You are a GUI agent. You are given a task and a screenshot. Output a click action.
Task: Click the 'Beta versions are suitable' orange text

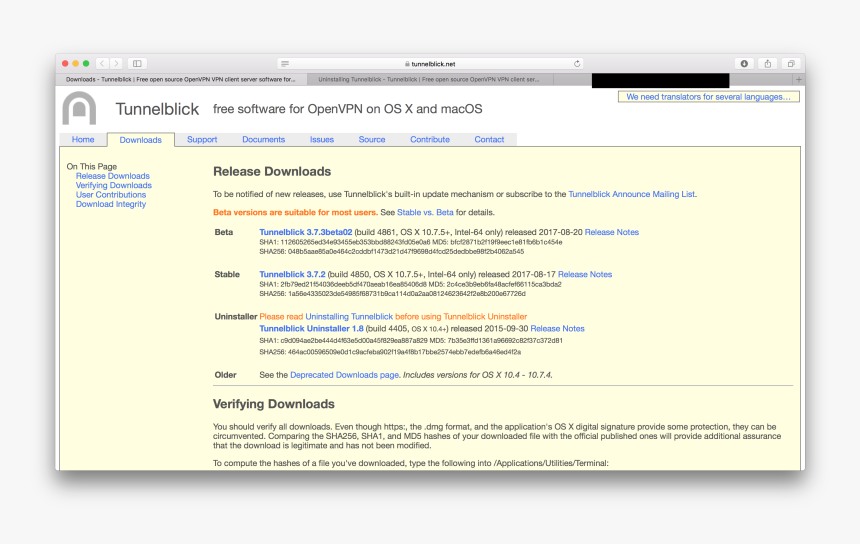coord(295,212)
